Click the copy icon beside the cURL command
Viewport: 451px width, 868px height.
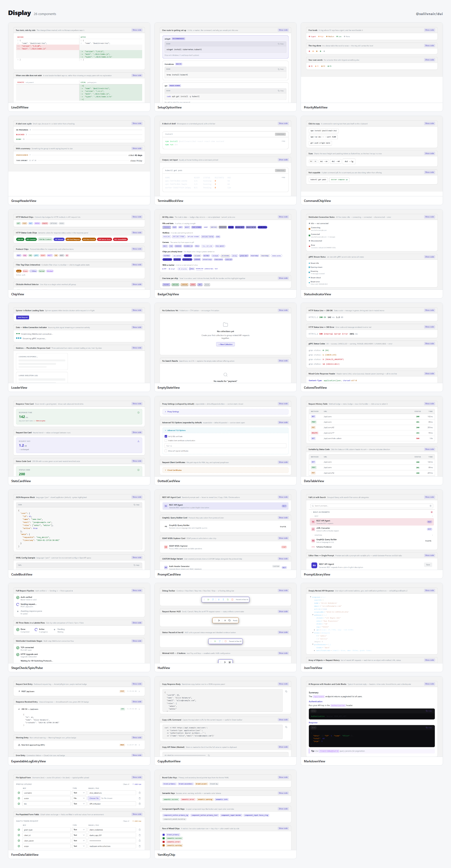[x=286, y=727]
